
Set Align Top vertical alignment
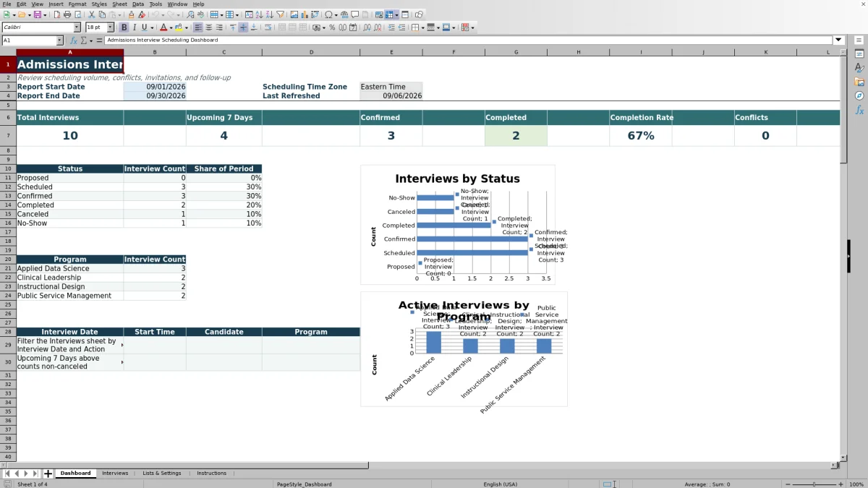[233, 27]
